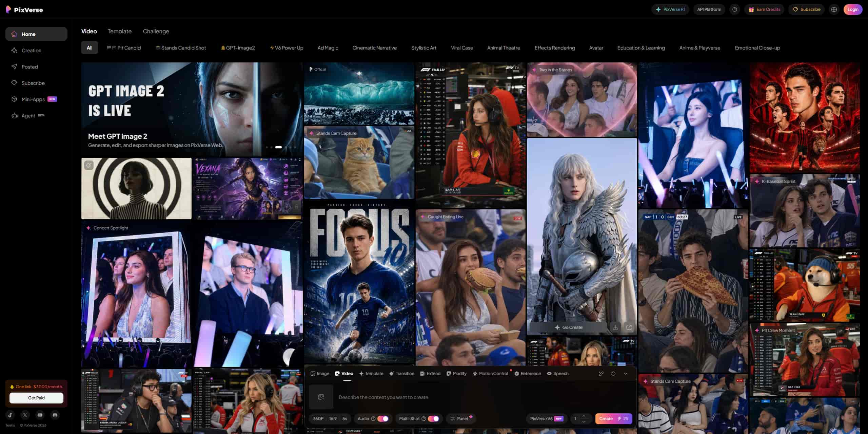Open the YouTube social link

click(x=40, y=415)
